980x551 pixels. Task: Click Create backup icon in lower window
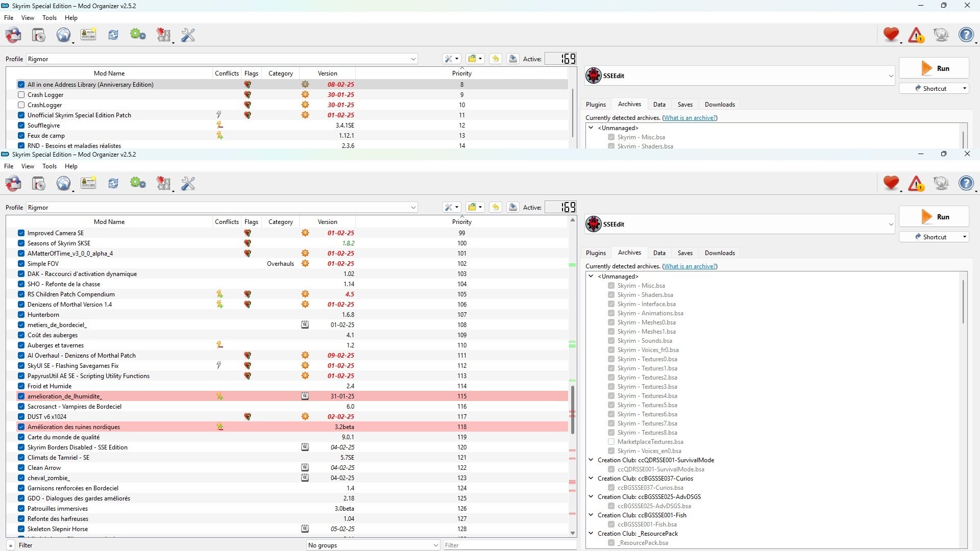tap(513, 207)
